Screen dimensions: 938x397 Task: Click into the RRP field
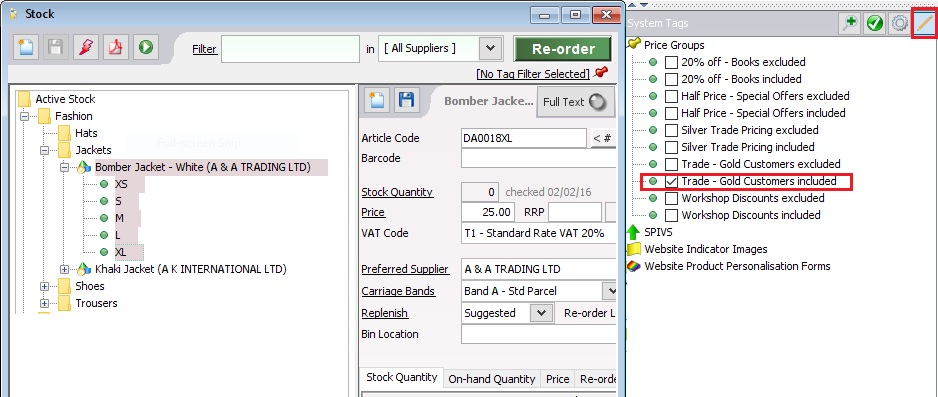tap(574, 212)
